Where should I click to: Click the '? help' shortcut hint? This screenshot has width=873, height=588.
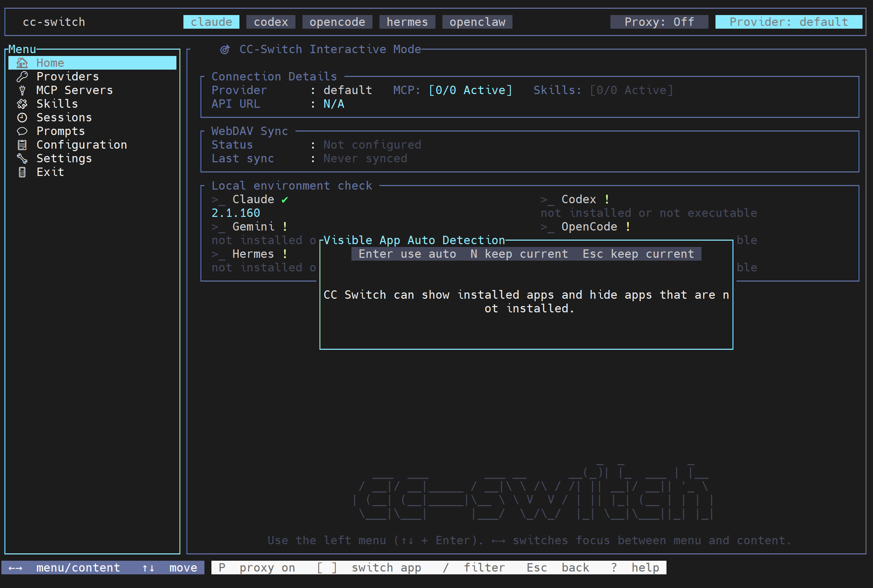click(635, 568)
